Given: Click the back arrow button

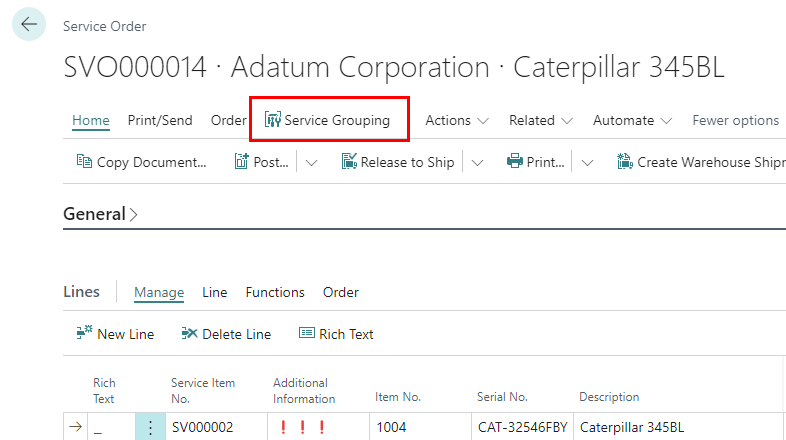Looking at the screenshot, I should (x=29, y=25).
